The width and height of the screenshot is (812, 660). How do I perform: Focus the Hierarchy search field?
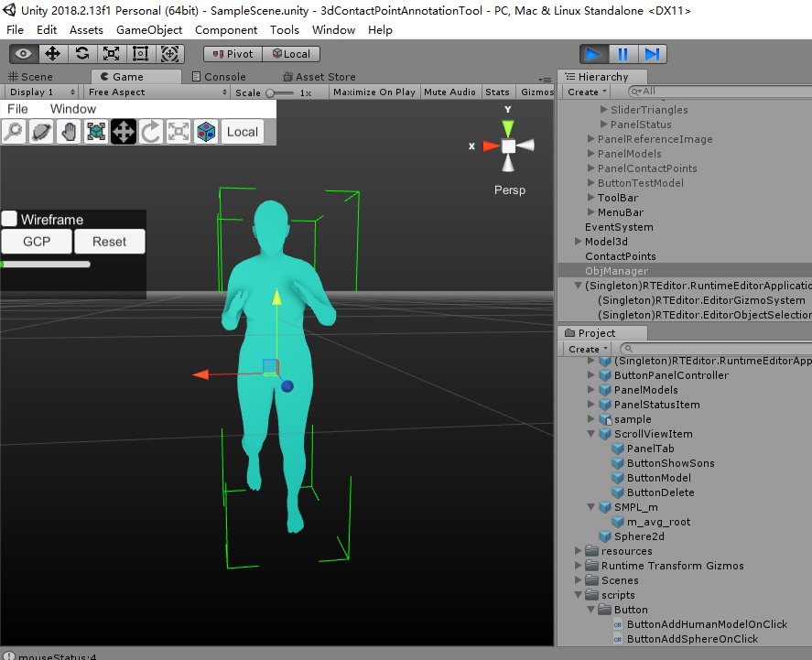[x=720, y=92]
